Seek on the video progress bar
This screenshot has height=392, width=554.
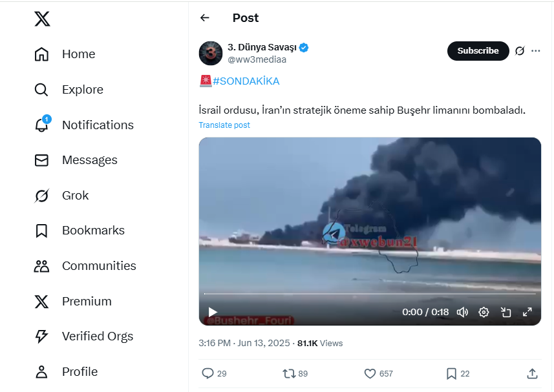click(370, 294)
